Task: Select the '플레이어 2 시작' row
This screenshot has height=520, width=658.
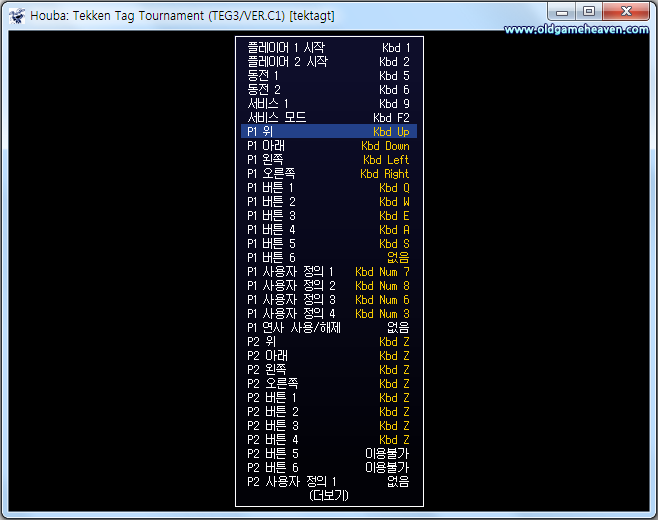Action: point(329,62)
